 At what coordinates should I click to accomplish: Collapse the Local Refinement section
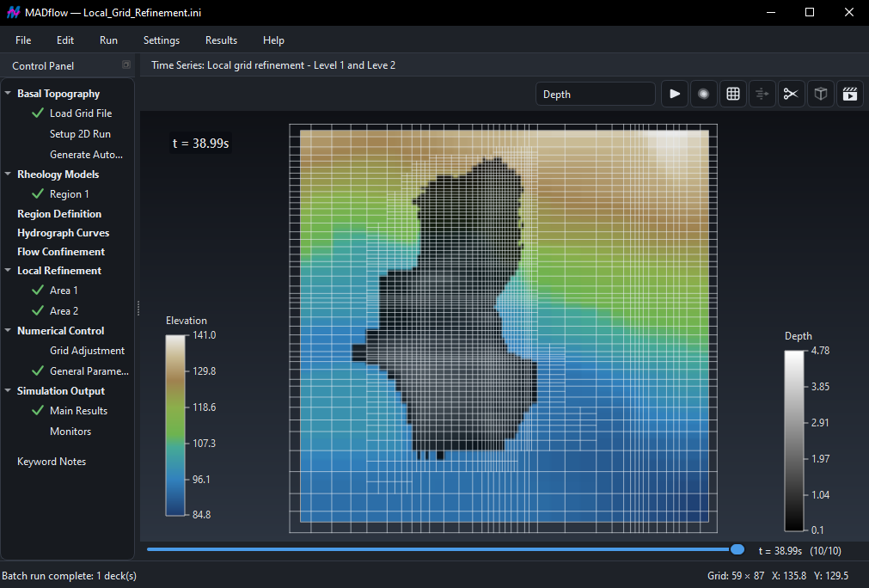8,271
